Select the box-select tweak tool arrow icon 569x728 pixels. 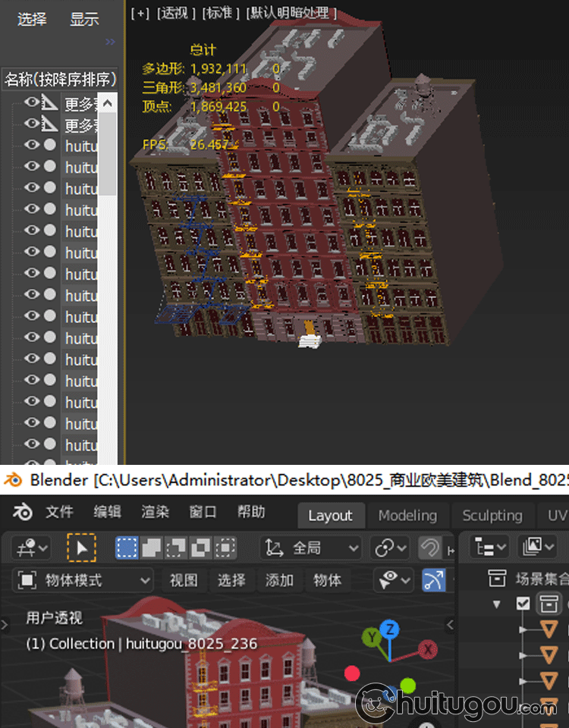click(81, 548)
